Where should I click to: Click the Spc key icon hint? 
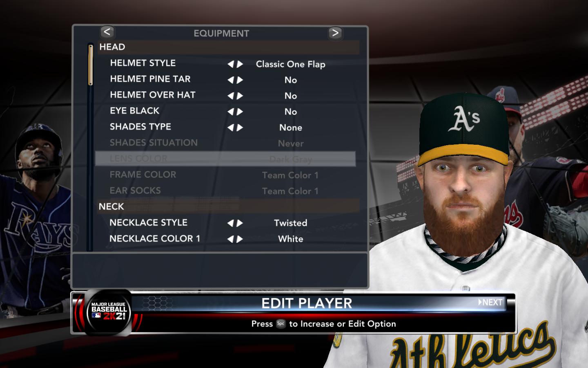(x=281, y=324)
